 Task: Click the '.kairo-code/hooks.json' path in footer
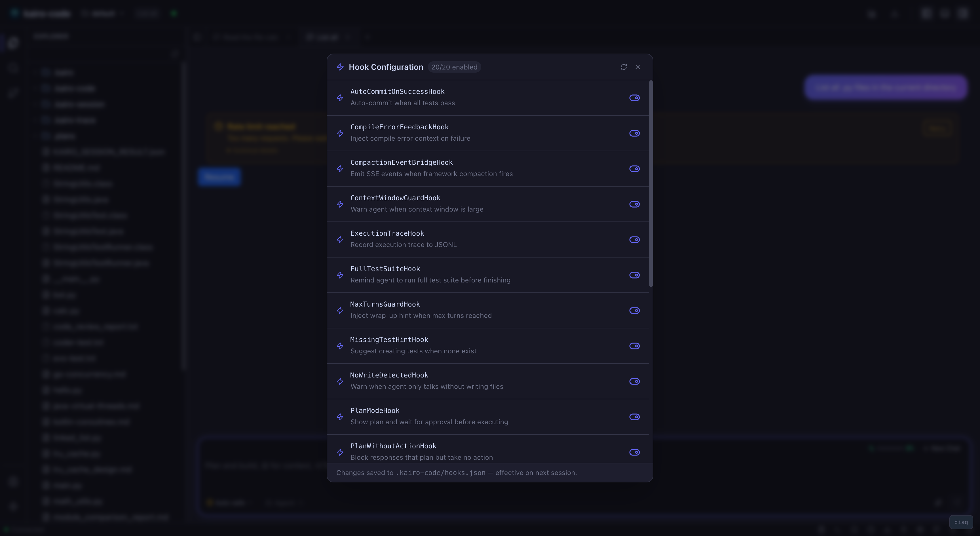click(x=441, y=473)
